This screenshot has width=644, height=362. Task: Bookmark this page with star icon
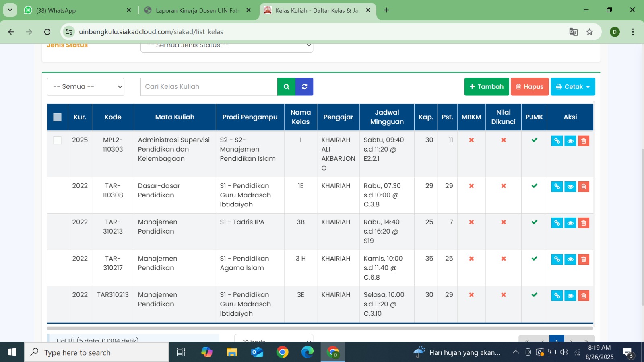(590, 32)
